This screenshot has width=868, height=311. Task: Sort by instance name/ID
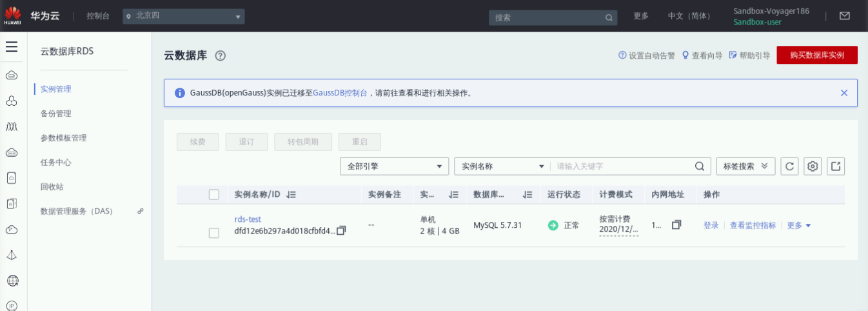pyautogui.click(x=291, y=194)
